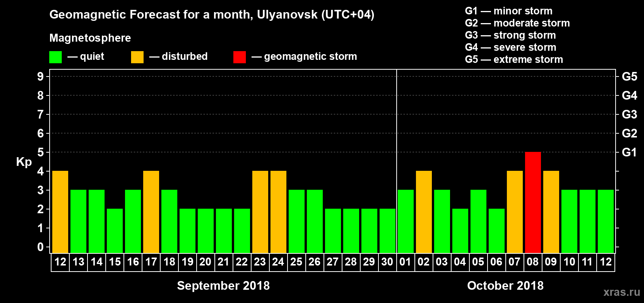The height and width of the screenshot is (303, 644).
Task: Click the 'G2 — moderate storm' legend line
Action: [517, 23]
